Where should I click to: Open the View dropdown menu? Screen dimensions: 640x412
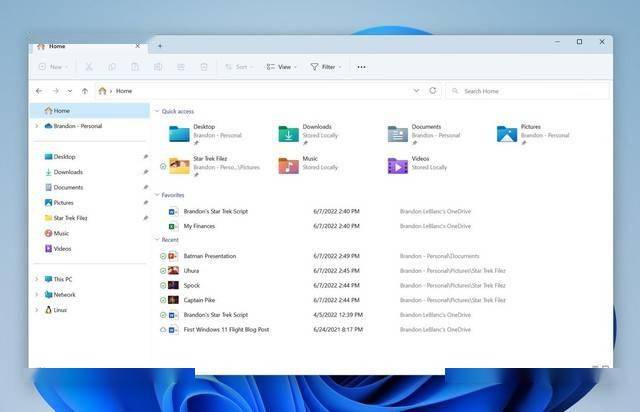pos(282,67)
